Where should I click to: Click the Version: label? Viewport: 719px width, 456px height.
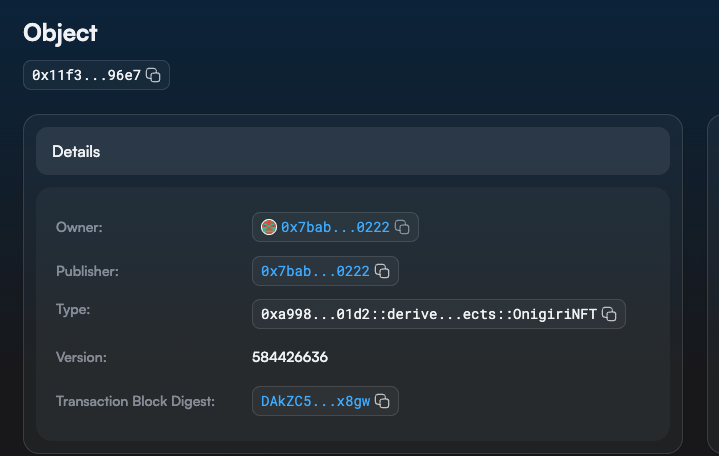(x=81, y=357)
